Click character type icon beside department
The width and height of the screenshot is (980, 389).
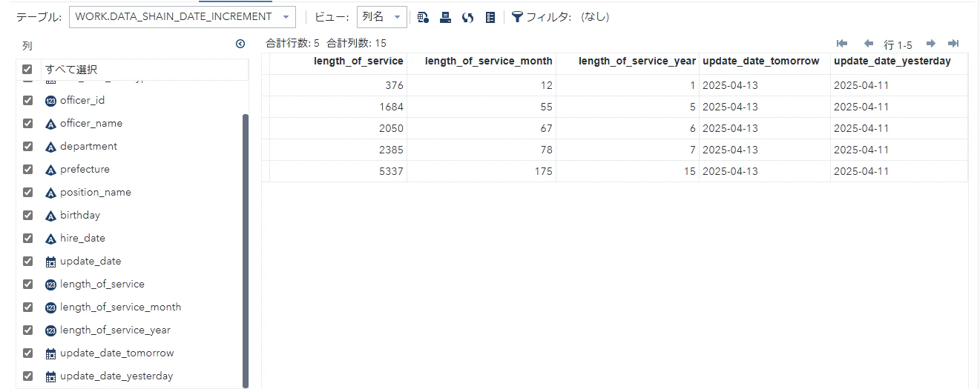click(50, 147)
